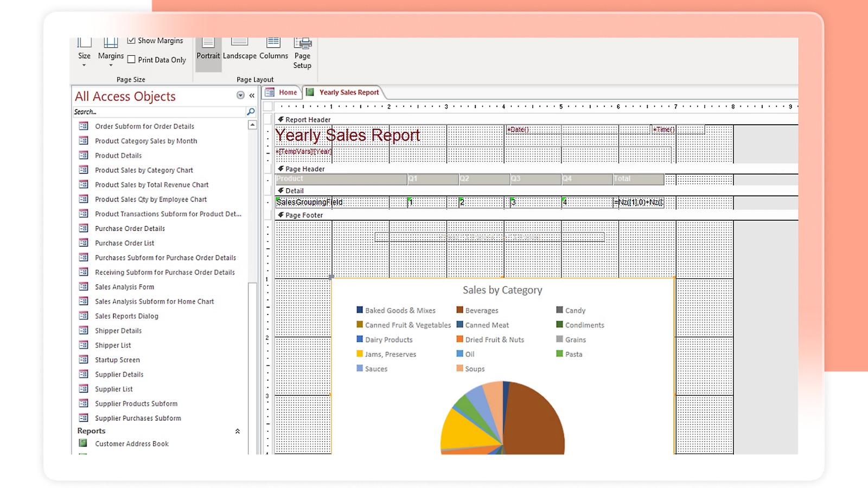
Task: Switch to the Home tab
Action: (x=282, y=92)
